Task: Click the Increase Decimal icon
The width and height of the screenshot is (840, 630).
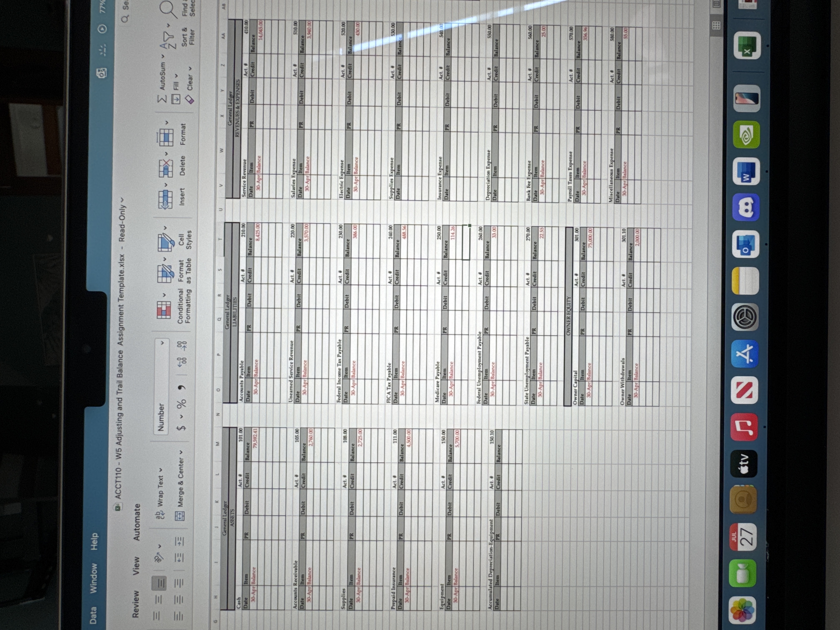Action: pyautogui.click(x=182, y=362)
